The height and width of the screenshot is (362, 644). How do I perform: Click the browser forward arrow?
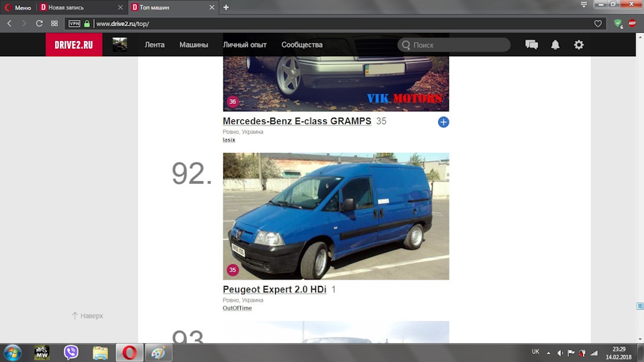coord(24,23)
